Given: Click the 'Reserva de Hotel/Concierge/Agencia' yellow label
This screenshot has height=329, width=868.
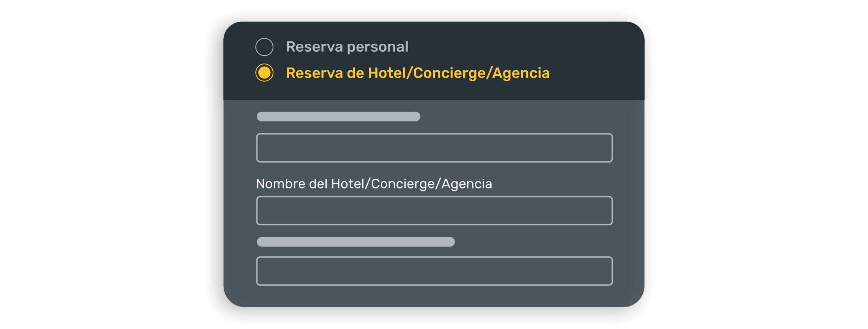Looking at the screenshot, I should (x=417, y=73).
